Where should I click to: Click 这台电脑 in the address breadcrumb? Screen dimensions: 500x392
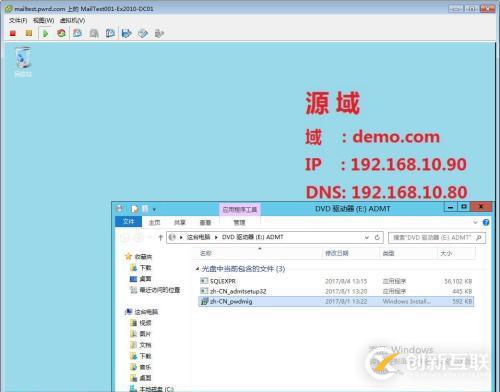pyautogui.click(x=198, y=237)
